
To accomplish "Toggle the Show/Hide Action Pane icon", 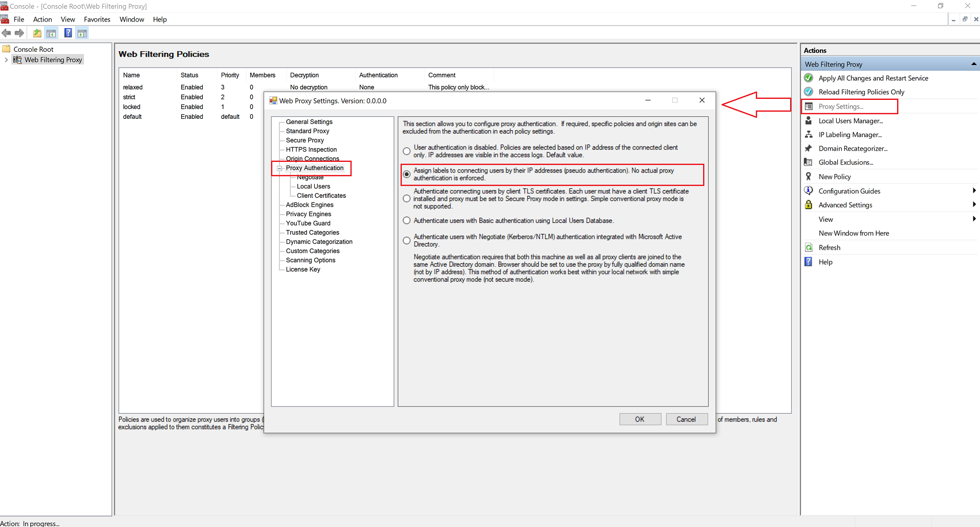I will (x=82, y=33).
